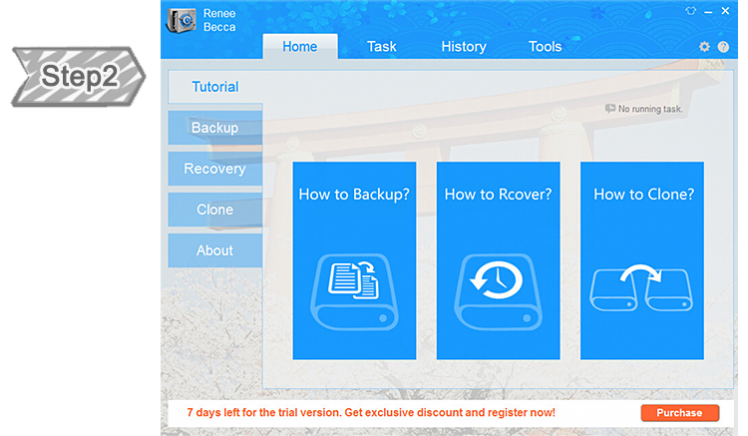Select the Tools tab
The width and height of the screenshot is (748, 436).
[545, 47]
